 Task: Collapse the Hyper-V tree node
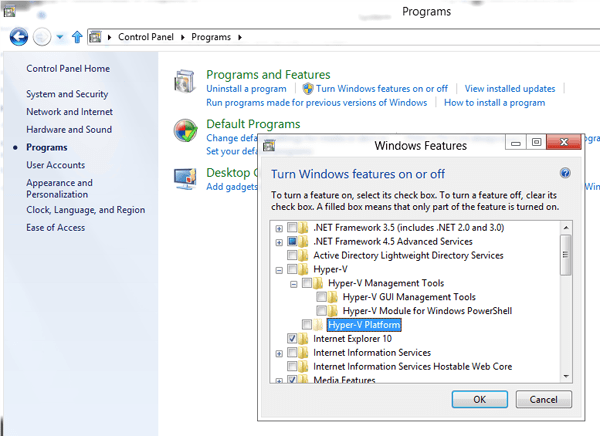(x=279, y=270)
